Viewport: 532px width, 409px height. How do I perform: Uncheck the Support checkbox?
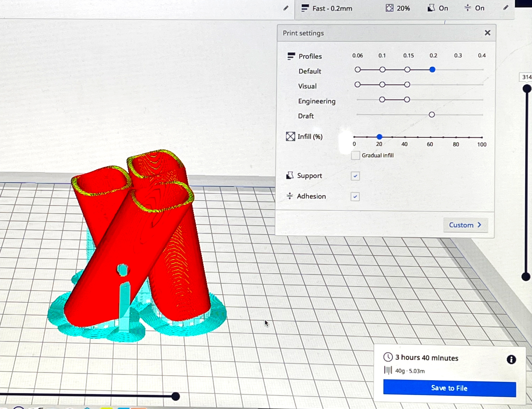(x=355, y=176)
